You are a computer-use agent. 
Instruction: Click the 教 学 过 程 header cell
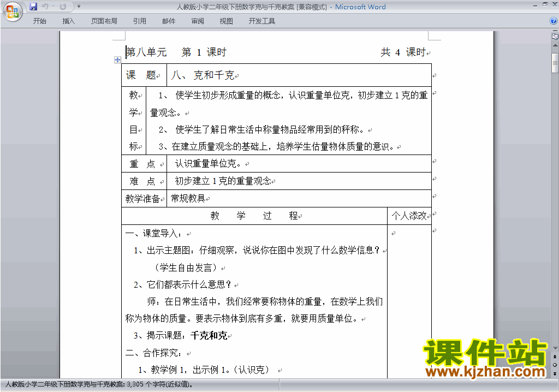coord(254,216)
